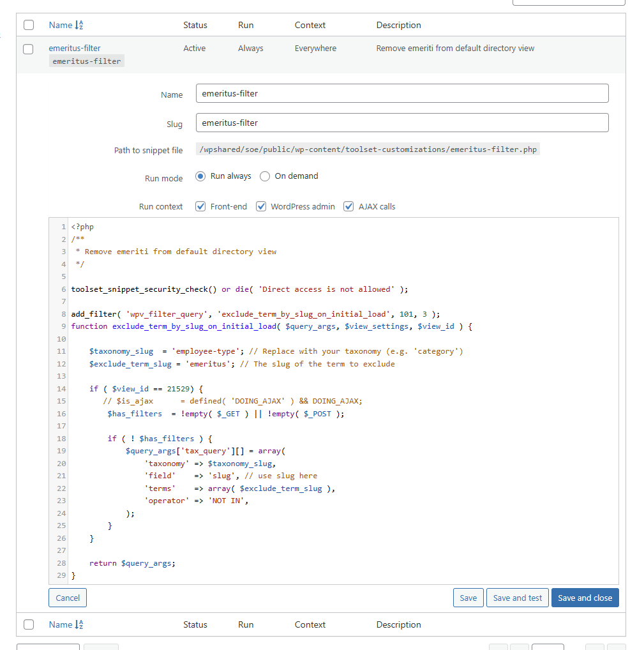
Task: Focus the Slug input field
Action: tap(402, 123)
